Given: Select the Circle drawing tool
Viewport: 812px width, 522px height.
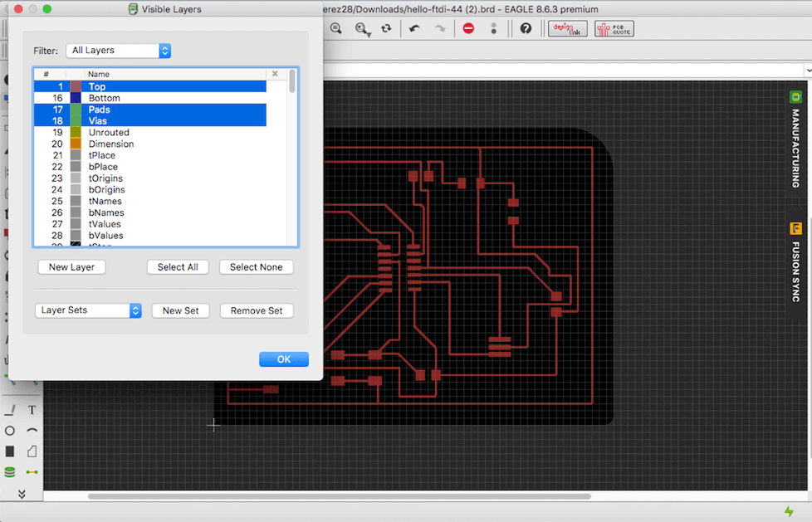Looking at the screenshot, I should (x=10, y=431).
